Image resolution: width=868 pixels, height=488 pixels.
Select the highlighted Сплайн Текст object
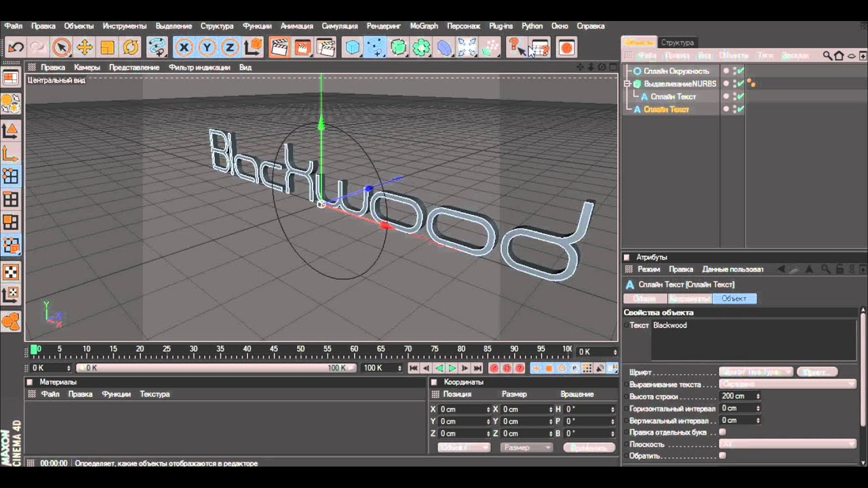[666, 109]
